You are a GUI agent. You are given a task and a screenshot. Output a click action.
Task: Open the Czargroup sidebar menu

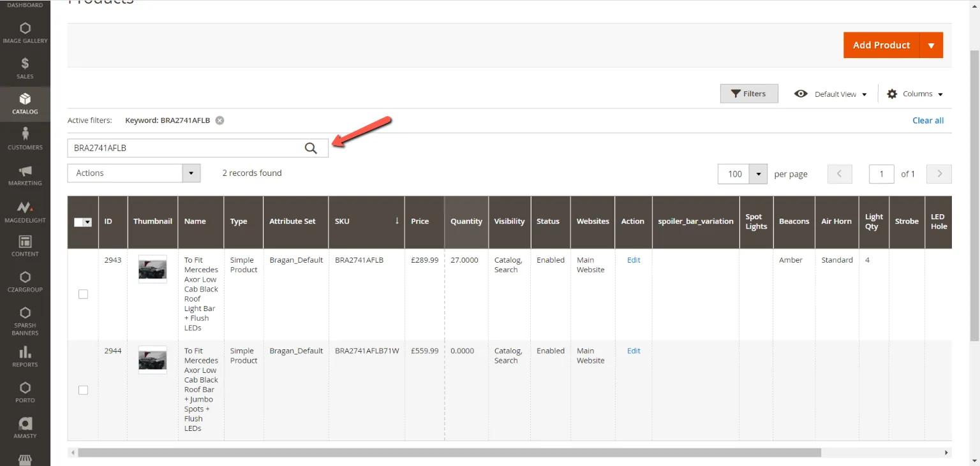[25, 282]
